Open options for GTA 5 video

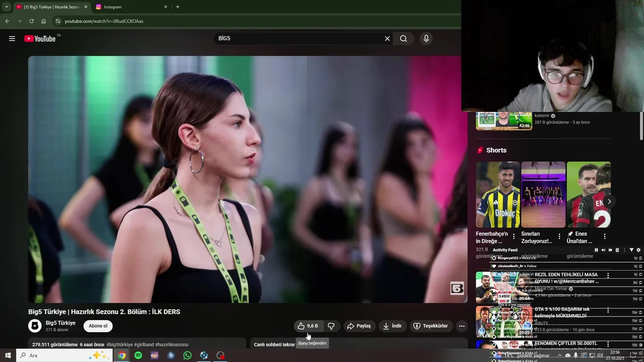pyautogui.click(x=608, y=310)
